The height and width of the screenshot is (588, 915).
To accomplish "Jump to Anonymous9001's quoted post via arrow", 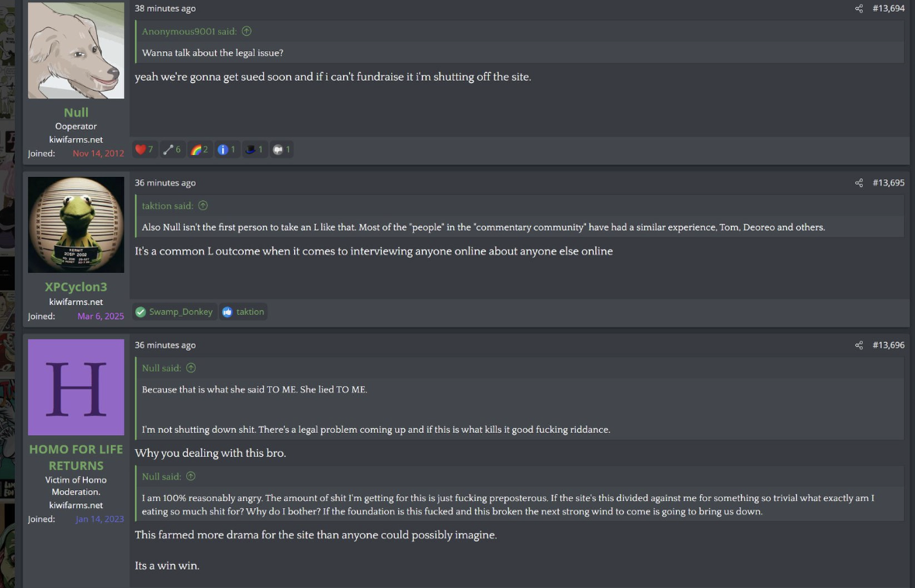I will coord(247,32).
